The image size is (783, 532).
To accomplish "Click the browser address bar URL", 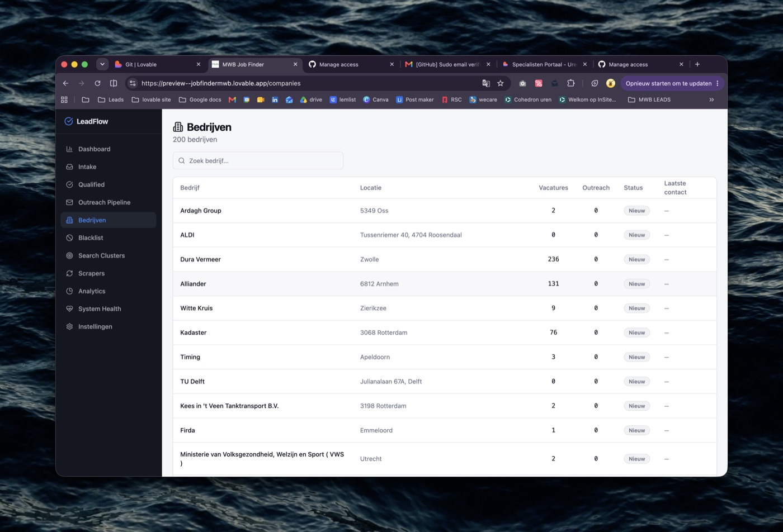I will (221, 83).
